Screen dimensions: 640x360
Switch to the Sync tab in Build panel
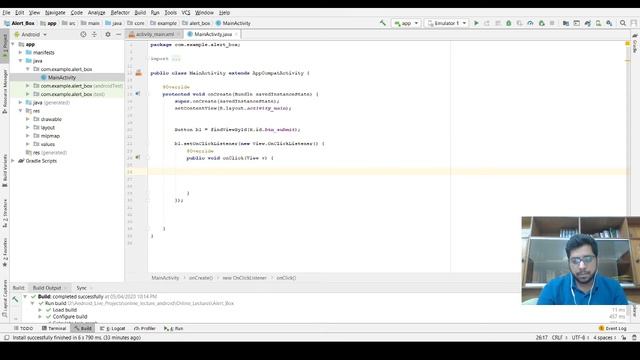click(x=82, y=288)
